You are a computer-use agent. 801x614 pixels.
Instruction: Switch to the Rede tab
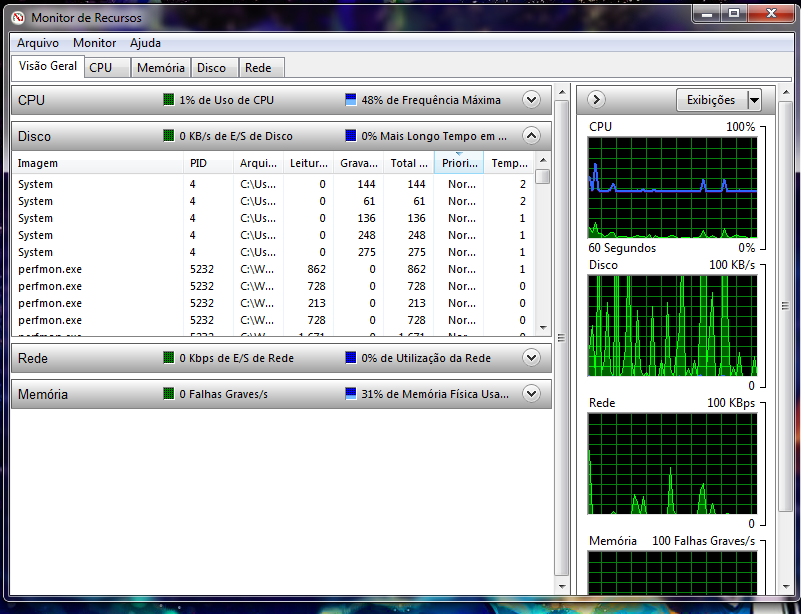click(261, 67)
